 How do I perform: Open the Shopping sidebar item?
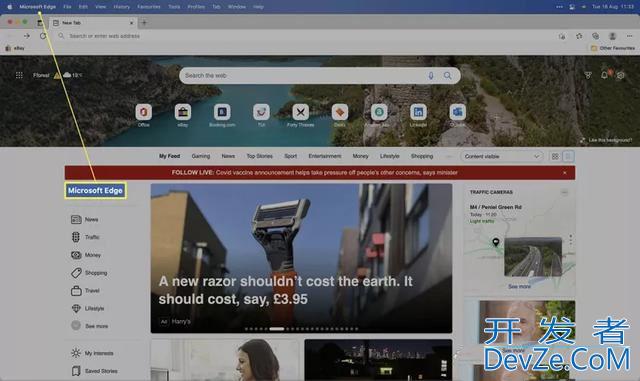pos(89,273)
